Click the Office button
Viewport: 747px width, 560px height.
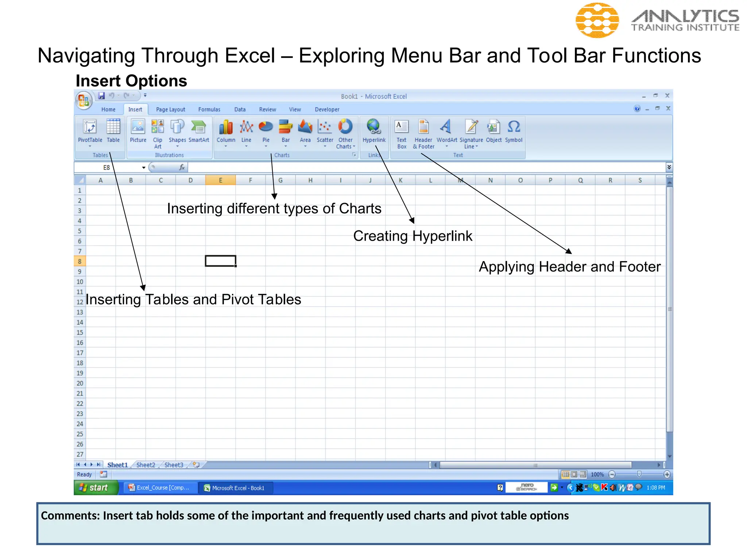[84, 100]
